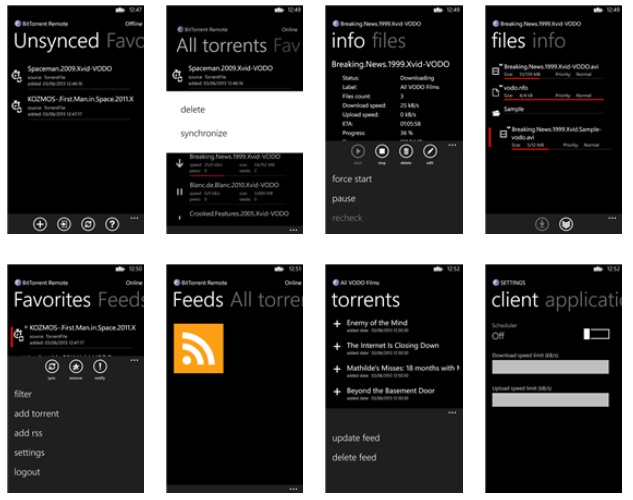Toggle the Scheduler switch
The image size is (633, 500).
pos(596,334)
